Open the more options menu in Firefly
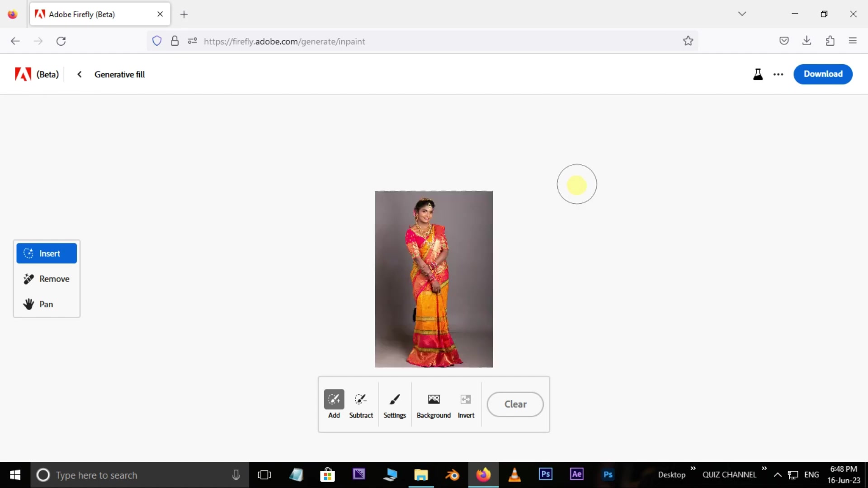 point(778,74)
